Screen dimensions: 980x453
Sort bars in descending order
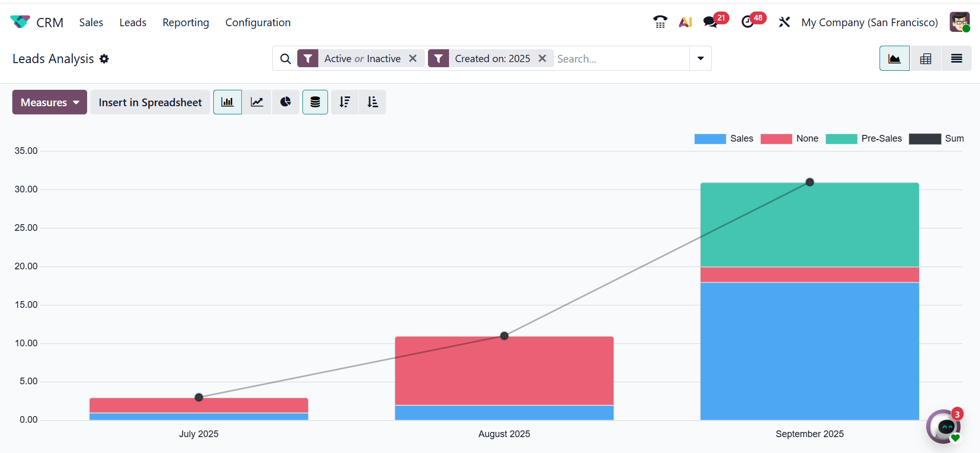point(344,102)
